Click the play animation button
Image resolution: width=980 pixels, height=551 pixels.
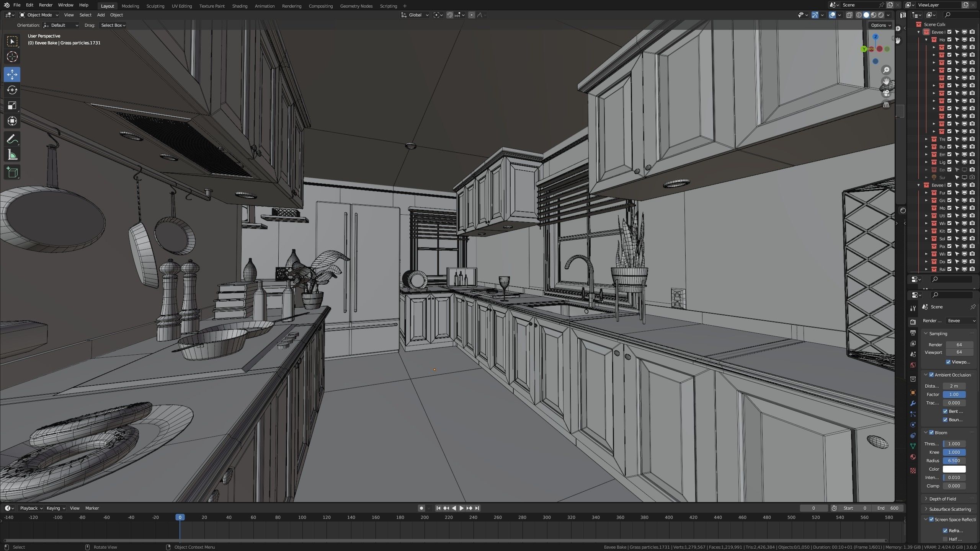461,508
